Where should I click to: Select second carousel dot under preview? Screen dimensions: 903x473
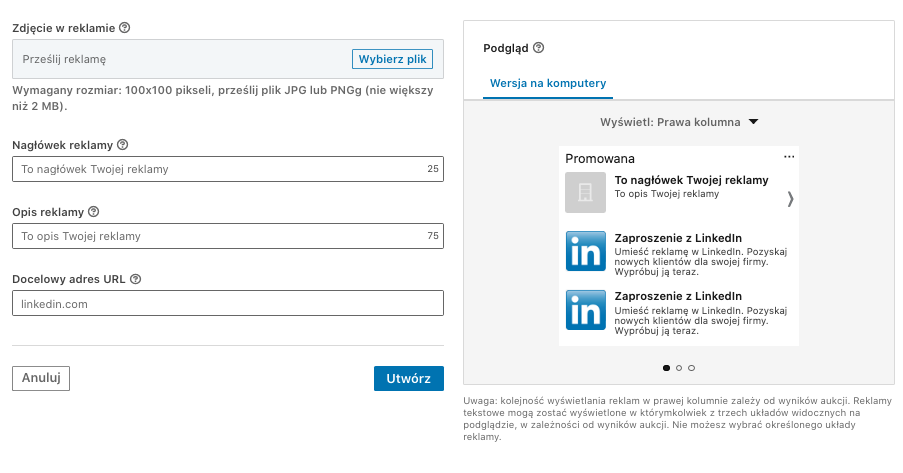(679, 368)
